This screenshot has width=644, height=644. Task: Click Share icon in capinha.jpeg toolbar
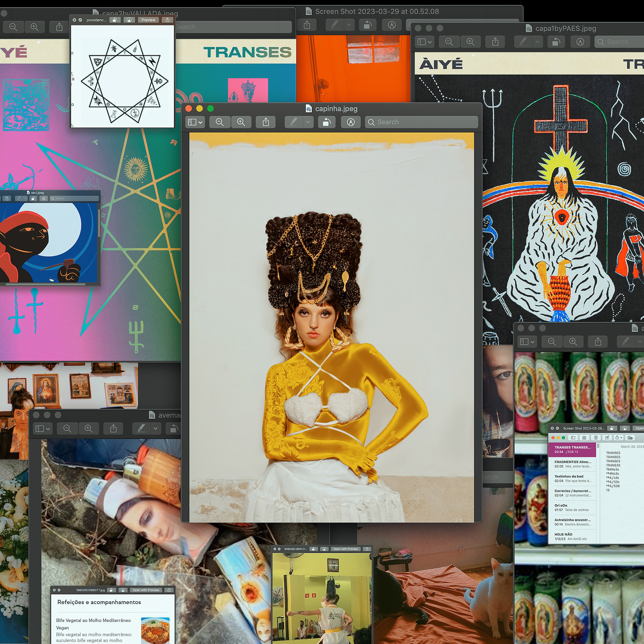click(266, 122)
